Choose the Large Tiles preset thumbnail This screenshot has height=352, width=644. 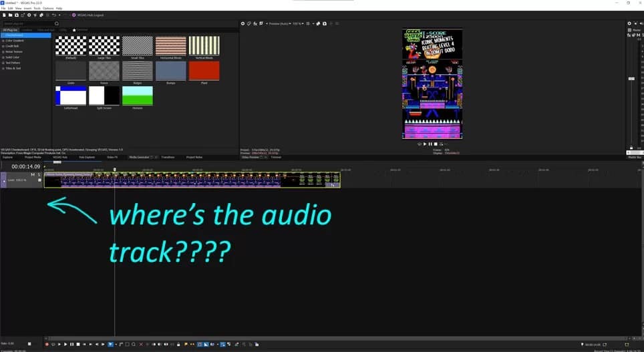coord(104,45)
